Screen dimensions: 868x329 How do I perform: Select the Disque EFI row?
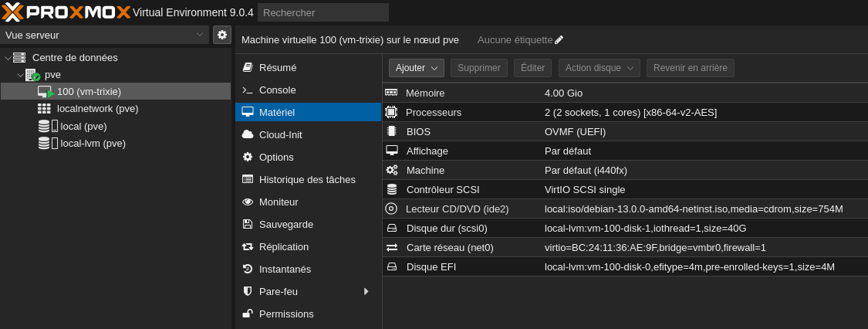tap(625, 267)
